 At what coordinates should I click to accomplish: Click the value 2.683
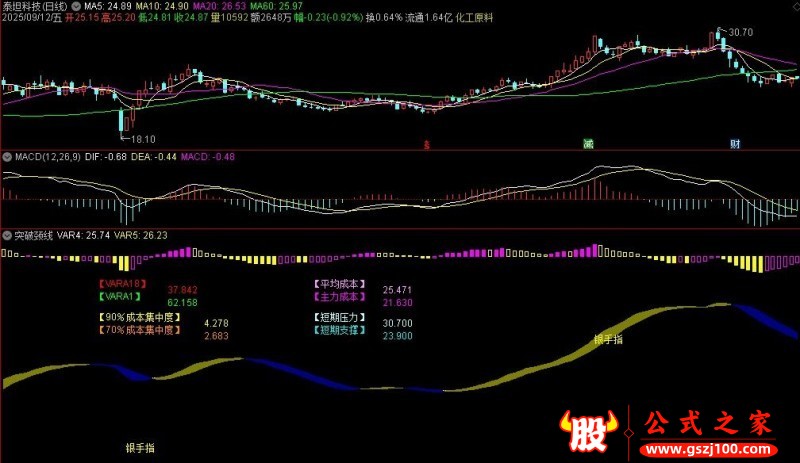click(x=216, y=335)
